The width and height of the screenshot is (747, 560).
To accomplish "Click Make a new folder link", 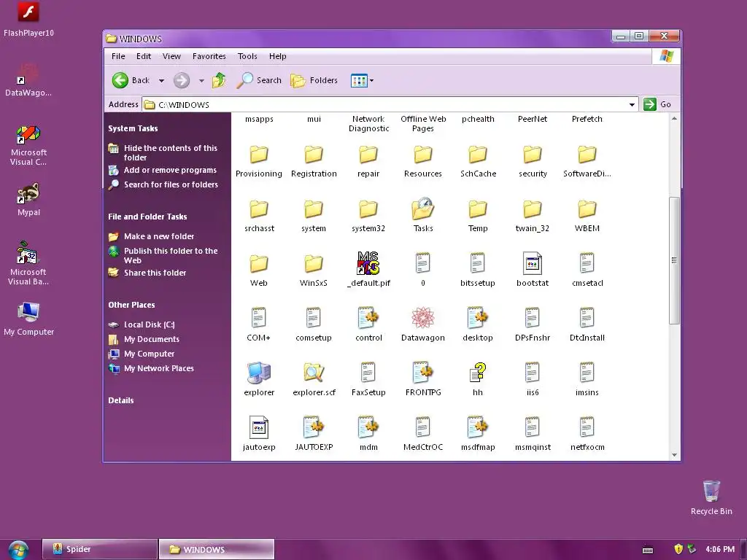I will point(152,236).
